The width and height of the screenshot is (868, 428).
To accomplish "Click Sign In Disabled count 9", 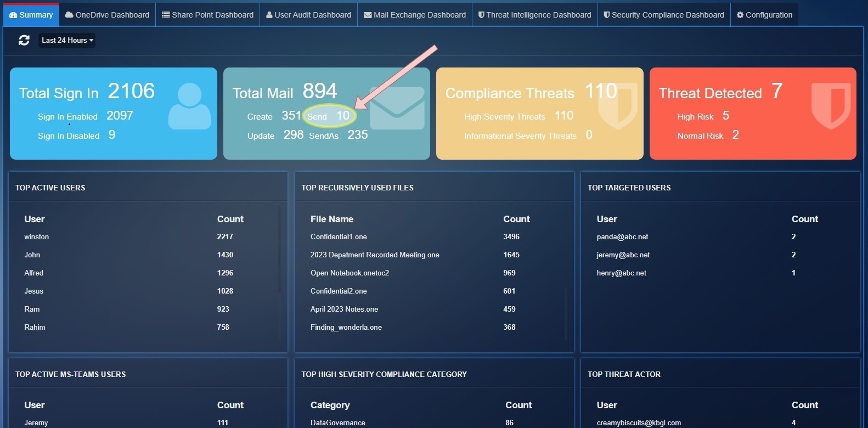I will (112, 135).
